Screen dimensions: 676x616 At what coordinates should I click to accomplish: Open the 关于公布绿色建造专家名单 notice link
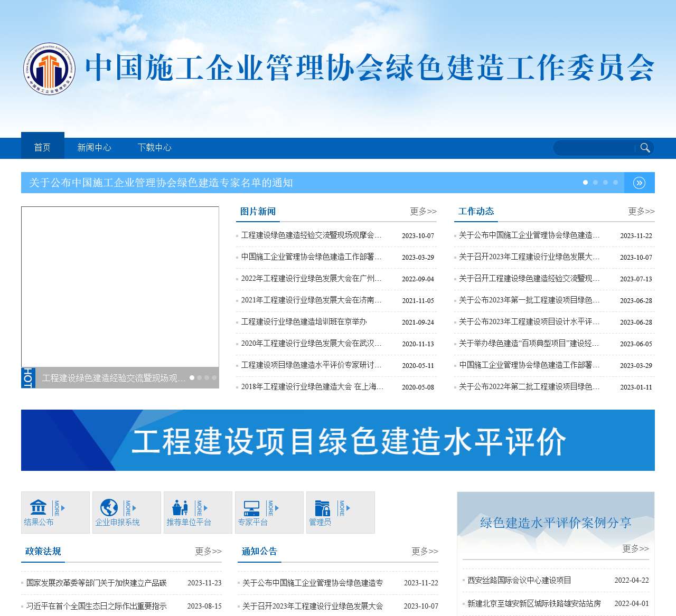tap(162, 183)
